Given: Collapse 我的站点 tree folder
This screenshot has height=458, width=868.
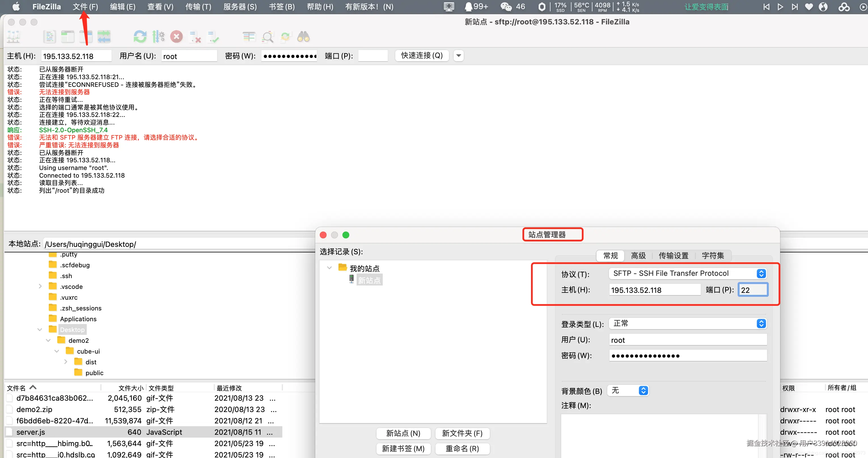Looking at the screenshot, I should pos(329,268).
